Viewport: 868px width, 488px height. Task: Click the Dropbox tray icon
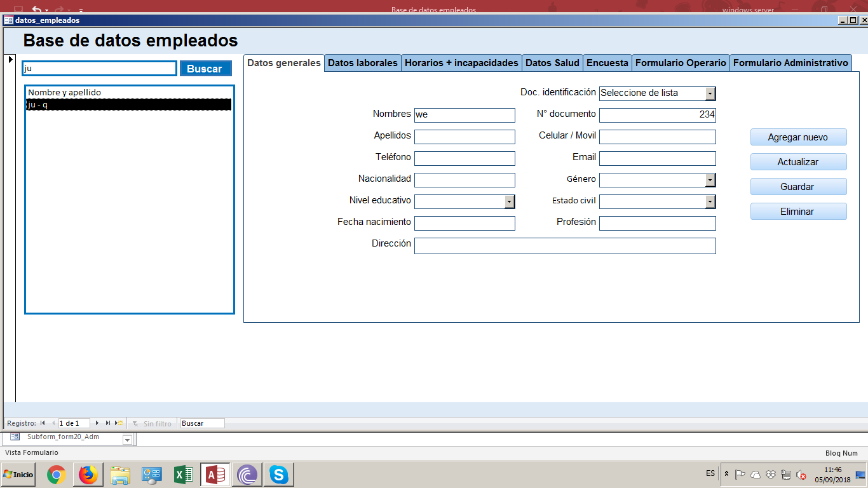coord(771,474)
